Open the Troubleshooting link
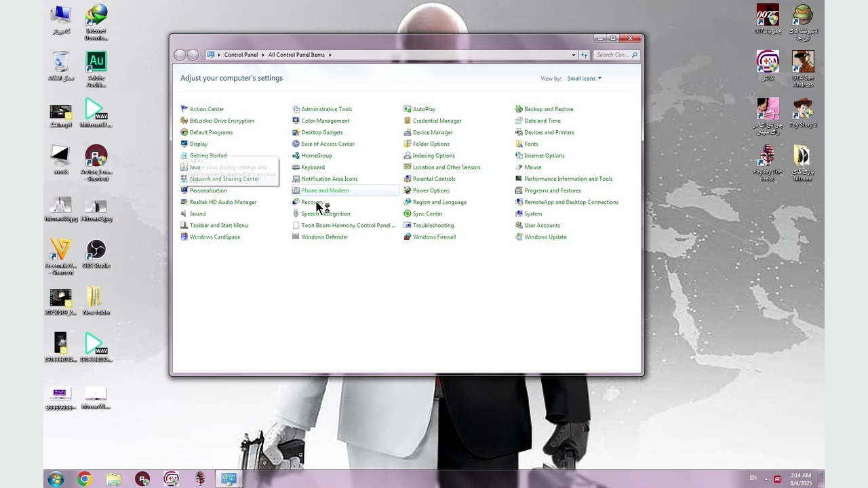The width and height of the screenshot is (868, 488). (433, 226)
